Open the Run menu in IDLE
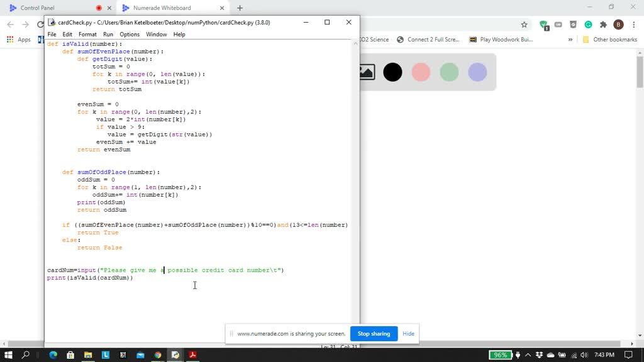This screenshot has height=362, width=644. pos(108,35)
